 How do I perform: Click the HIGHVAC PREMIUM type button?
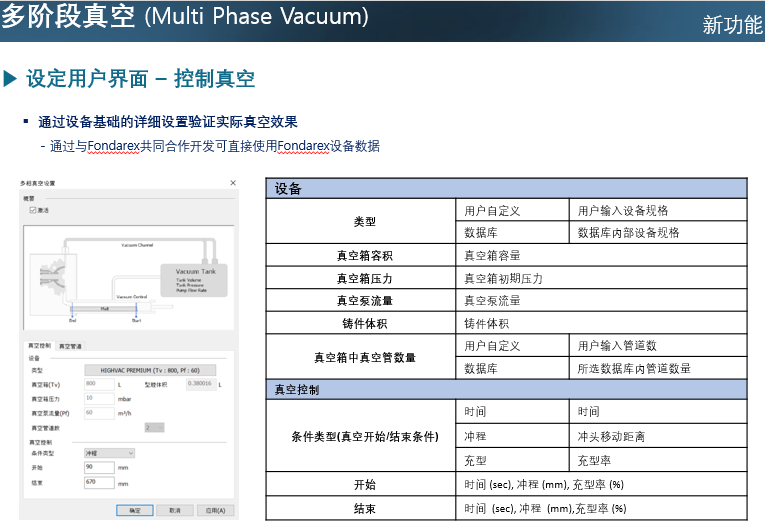click(149, 370)
